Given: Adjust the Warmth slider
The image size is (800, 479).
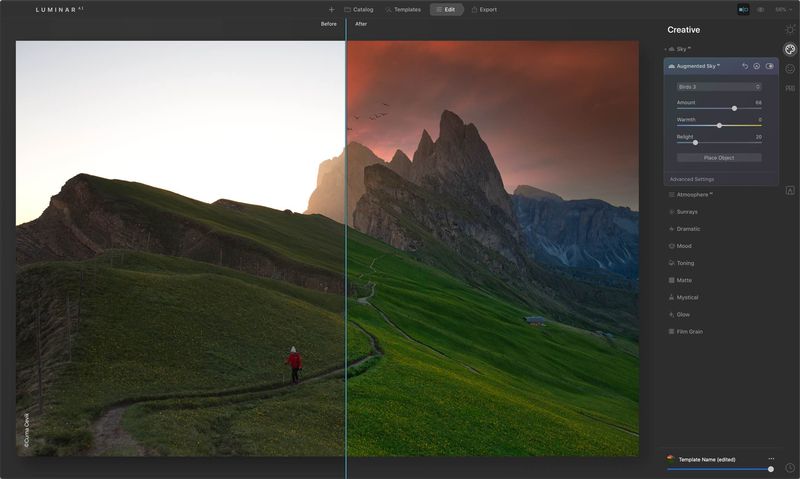Looking at the screenshot, I should click(x=719, y=125).
